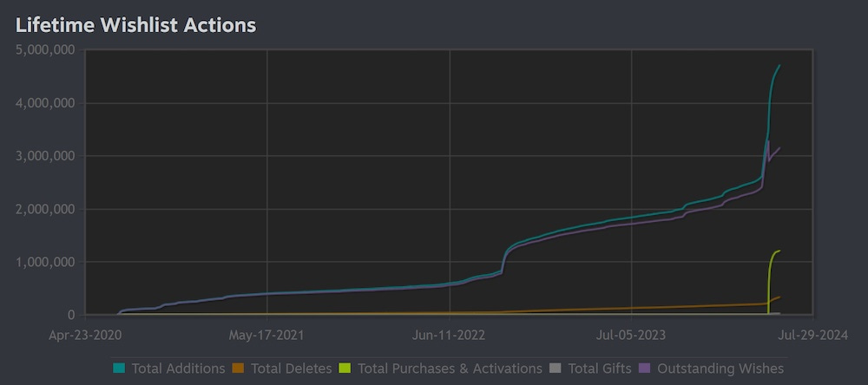Click the peak of the green purchases line

tap(779, 251)
